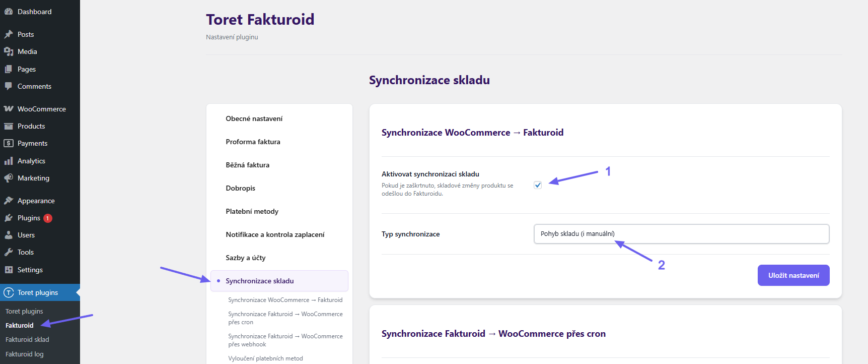Jump to Synchronizace Fakturoid → WooCommerce přes cron sublink

click(x=285, y=318)
